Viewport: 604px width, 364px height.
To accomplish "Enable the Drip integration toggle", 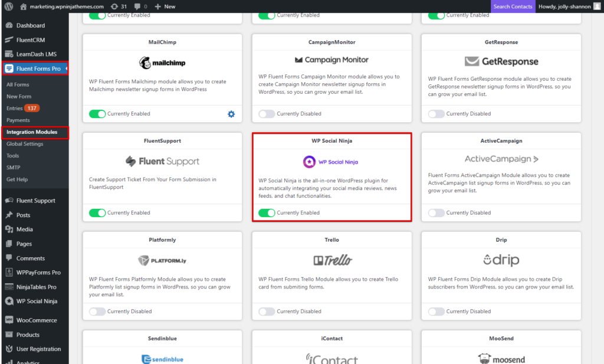I will 436,311.
